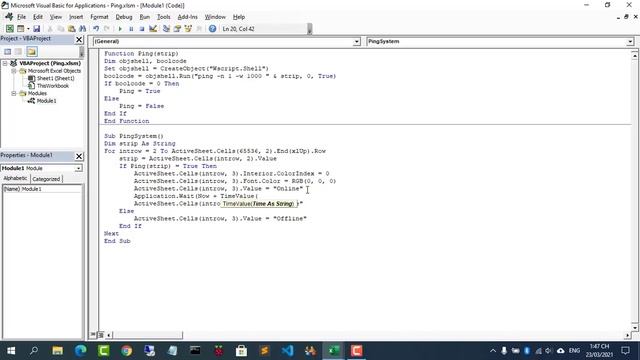640x360 pixels.
Task: Collapse the Microsoft Excel Objects folder
Action: click(x=13, y=71)
